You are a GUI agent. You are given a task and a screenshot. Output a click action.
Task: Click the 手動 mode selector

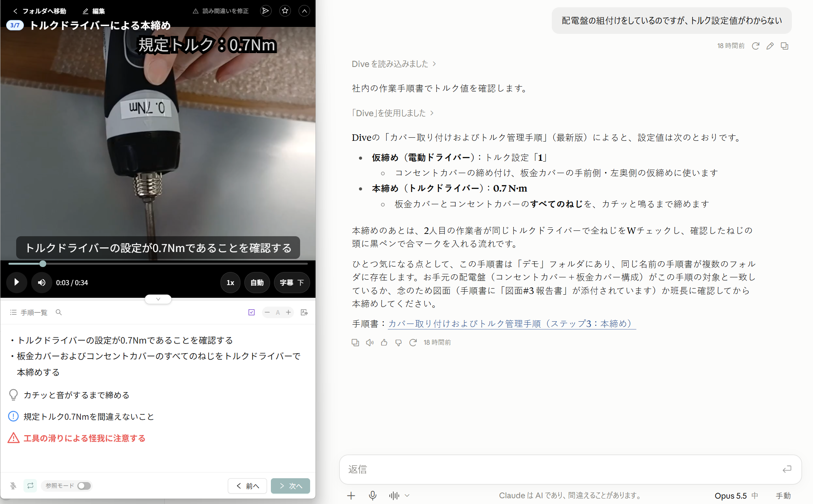click(783, 496)
